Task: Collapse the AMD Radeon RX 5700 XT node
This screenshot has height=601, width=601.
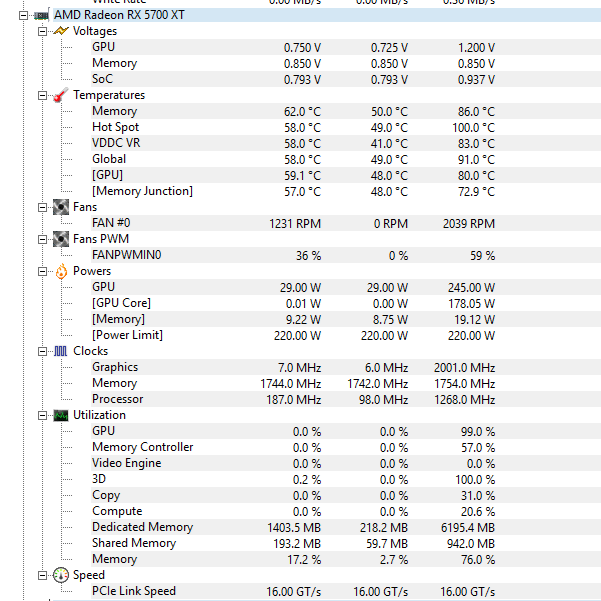Action: (23, 15)
